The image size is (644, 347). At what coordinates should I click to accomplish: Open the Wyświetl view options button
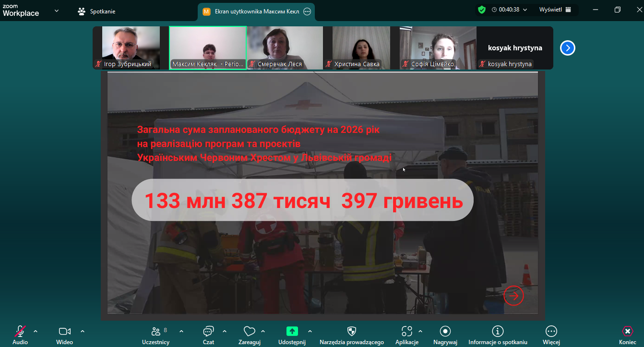tap(555, 10)
